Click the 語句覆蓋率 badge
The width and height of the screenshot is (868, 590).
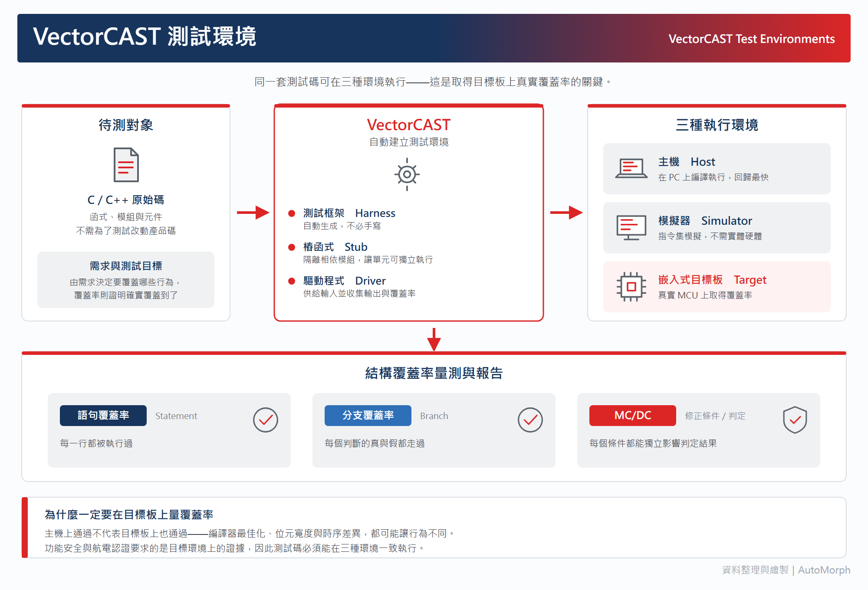click(x=103, y=416)
